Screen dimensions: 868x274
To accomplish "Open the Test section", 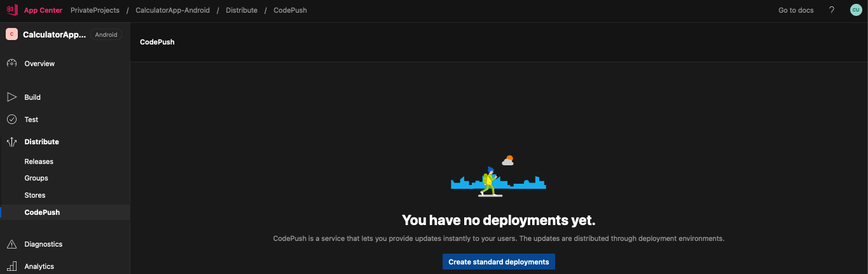I will coord(31,120).
